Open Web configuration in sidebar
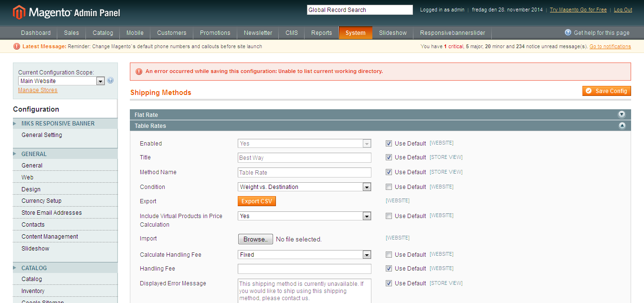 [28, 178]
